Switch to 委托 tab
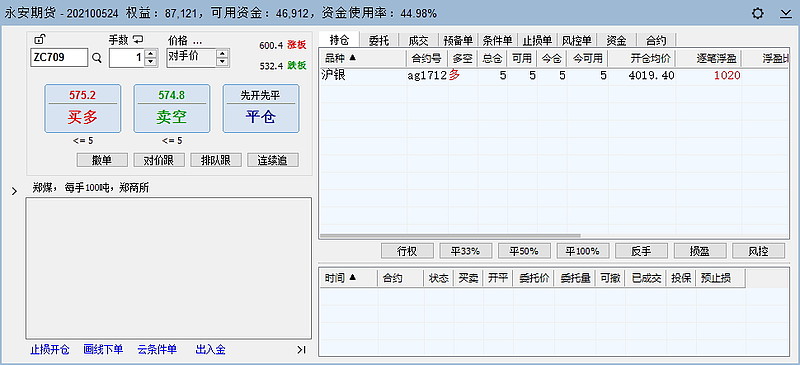The width and height of the screenshot is (800, 365). [x=378, y=40]
